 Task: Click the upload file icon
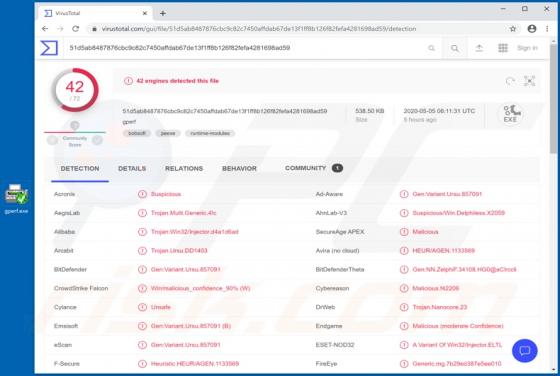point(479,48)
